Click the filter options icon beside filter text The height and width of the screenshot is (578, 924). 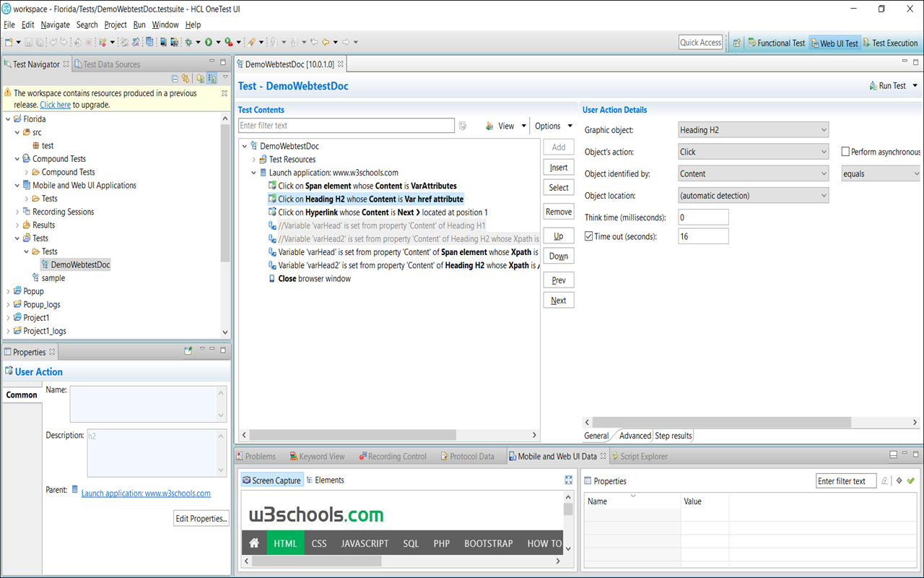tap(463, 126)
